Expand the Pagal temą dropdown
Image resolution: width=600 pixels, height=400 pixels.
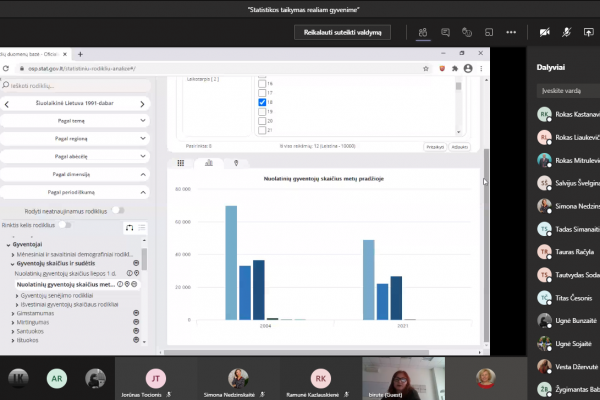coord(75,121)
